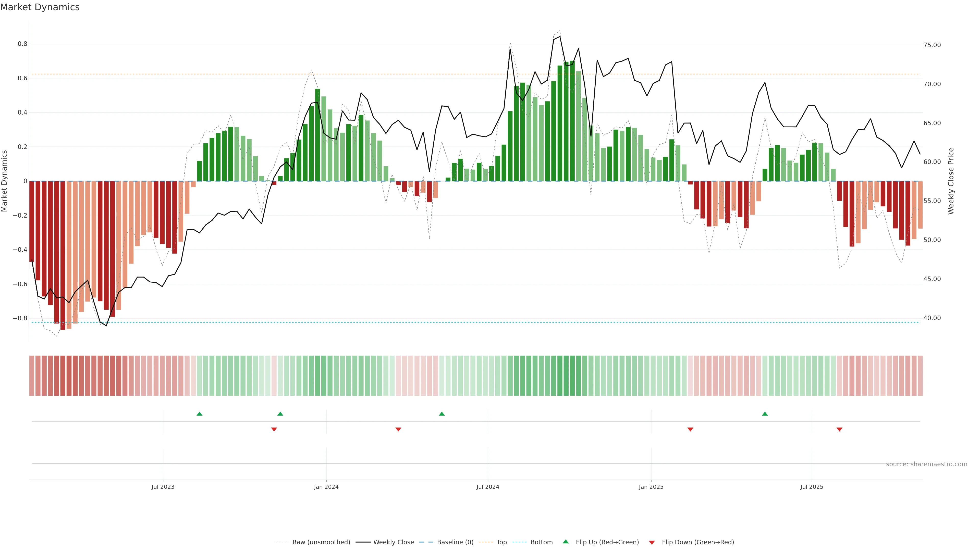
Task: Click the Market Dynamics chart title
Action: click(x=40, y=7)
